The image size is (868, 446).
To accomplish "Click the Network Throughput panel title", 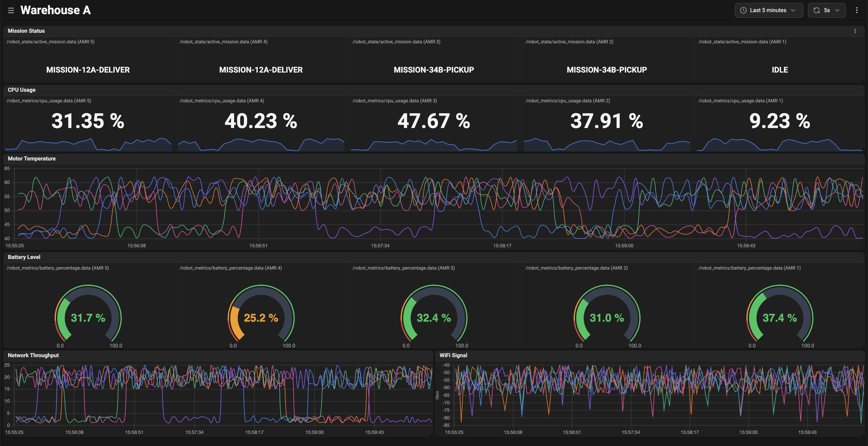I will point(33,355).
